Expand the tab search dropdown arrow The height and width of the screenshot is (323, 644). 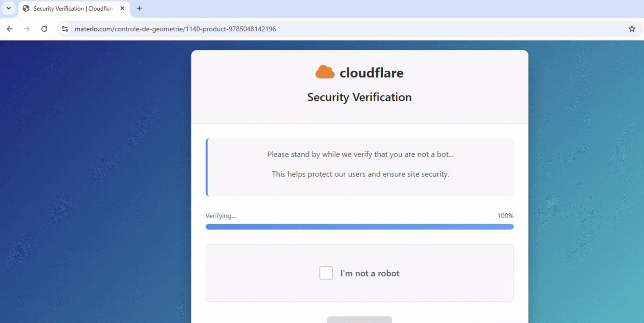tap(9, 8)
